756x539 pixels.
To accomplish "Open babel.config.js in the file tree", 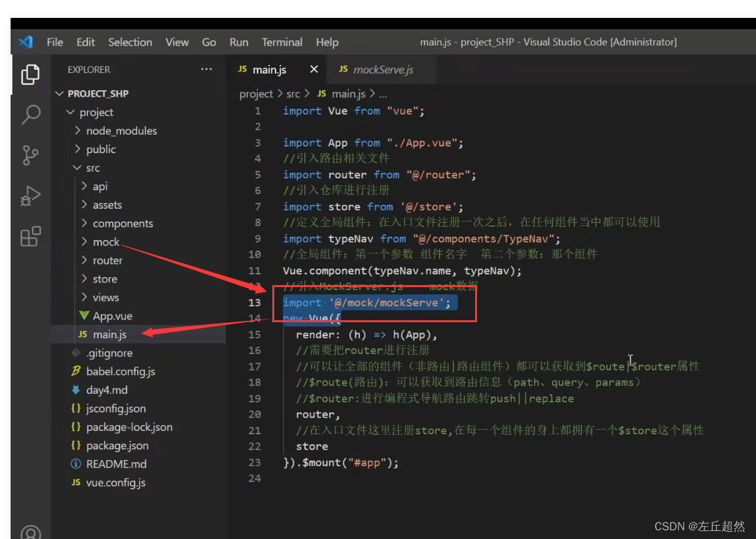I will coord(121,371).
